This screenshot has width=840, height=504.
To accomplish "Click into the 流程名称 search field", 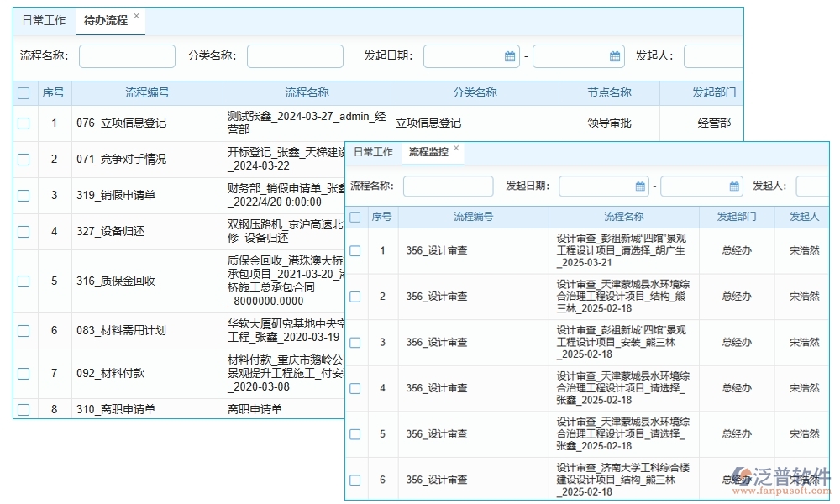I will (x=127, y=55).
